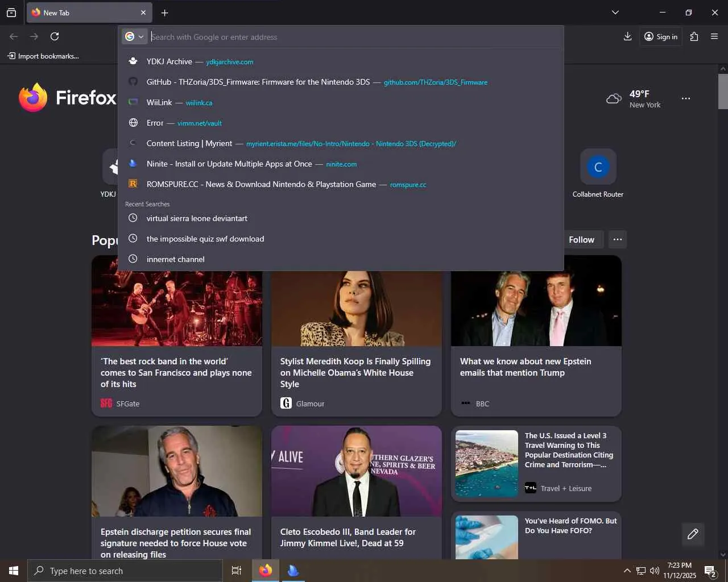The width and height of the screenshot is (728, 582).
Task: Open the Downloads panel icon
Action: coord(627,36)
